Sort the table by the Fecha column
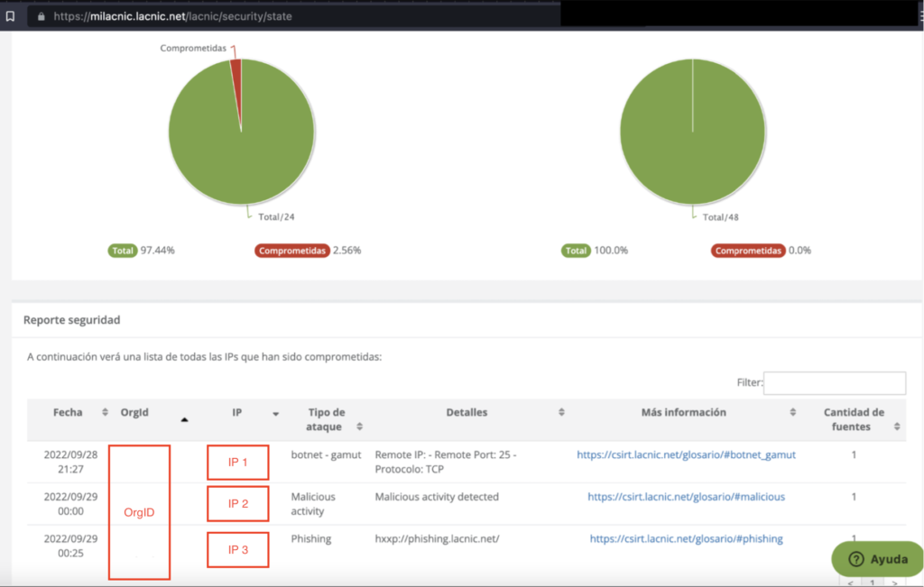The image size is (924, 587). pyautogui.click(x=105, y=413)
